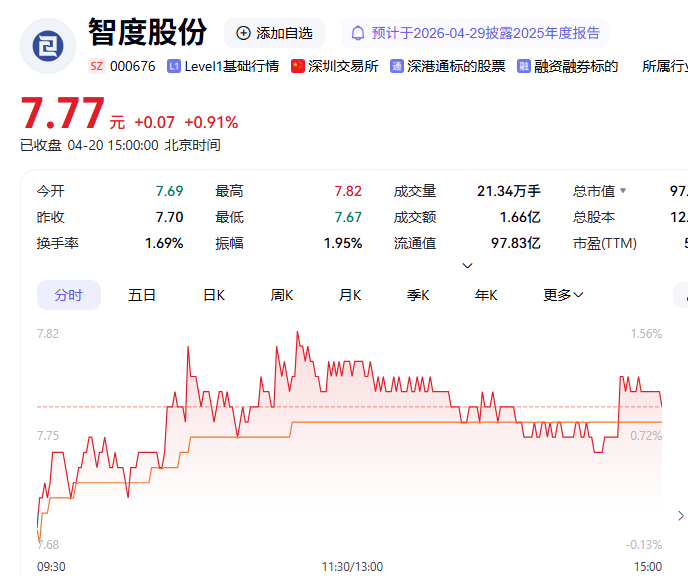Click the percent change +0.91% value
This screenshot has height=577, width=688.
[211, 122]
